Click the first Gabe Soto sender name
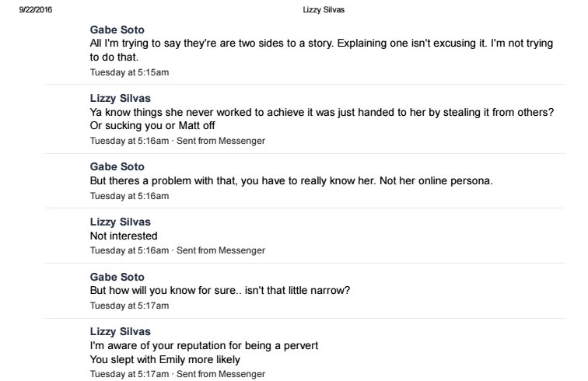Screen dimensions: 588x381 [117, 30]
